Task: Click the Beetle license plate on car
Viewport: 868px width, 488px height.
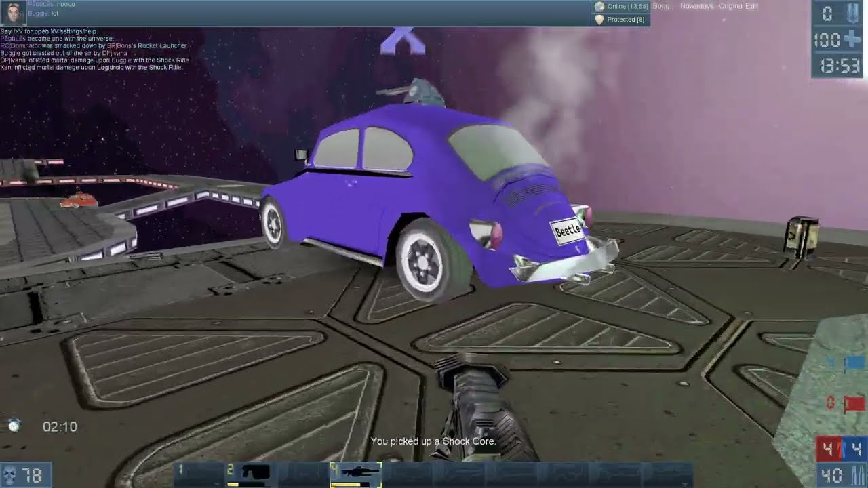Action: [568, 230]
